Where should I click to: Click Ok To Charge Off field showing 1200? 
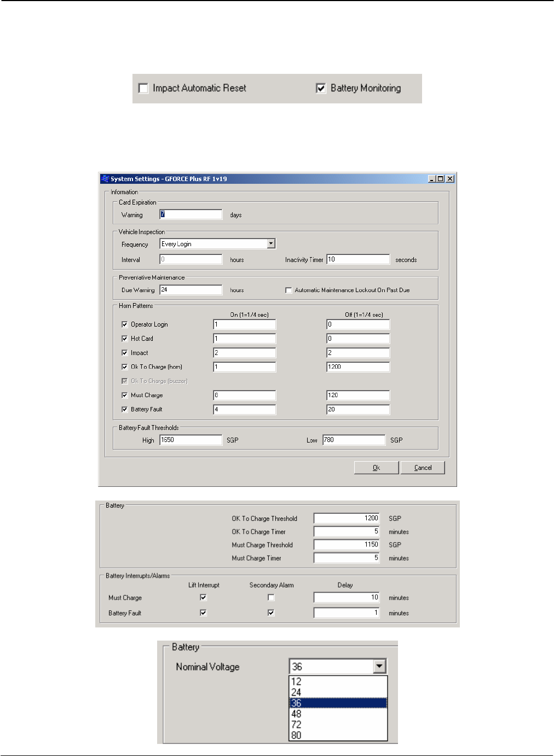pyautogui.click(x=358, y=367)
